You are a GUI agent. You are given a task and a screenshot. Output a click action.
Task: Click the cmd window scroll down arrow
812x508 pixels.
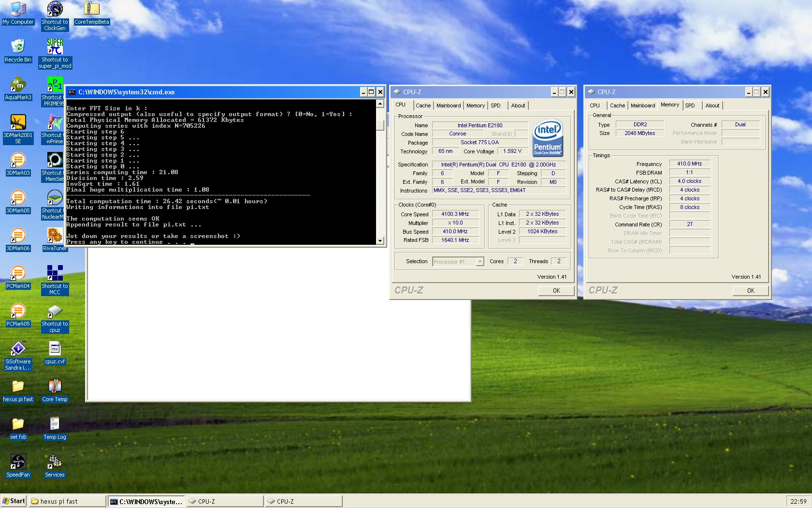point(380,240)
